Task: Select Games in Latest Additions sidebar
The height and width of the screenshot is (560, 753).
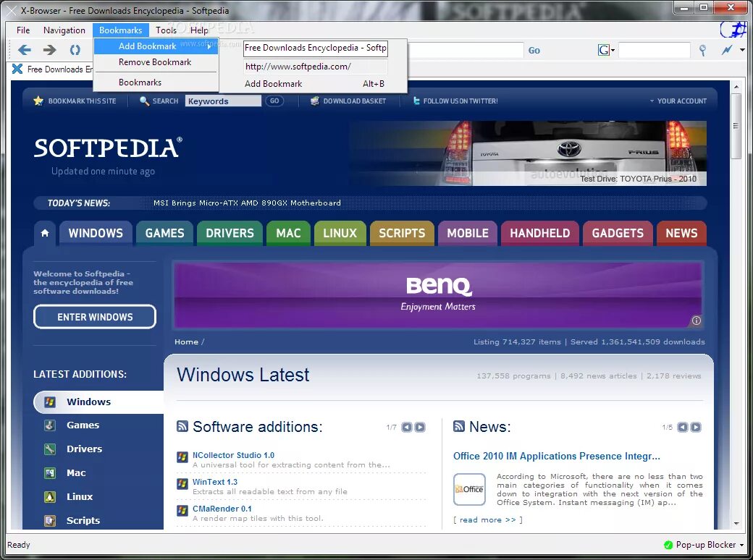Action: click(x=83, y=425)
